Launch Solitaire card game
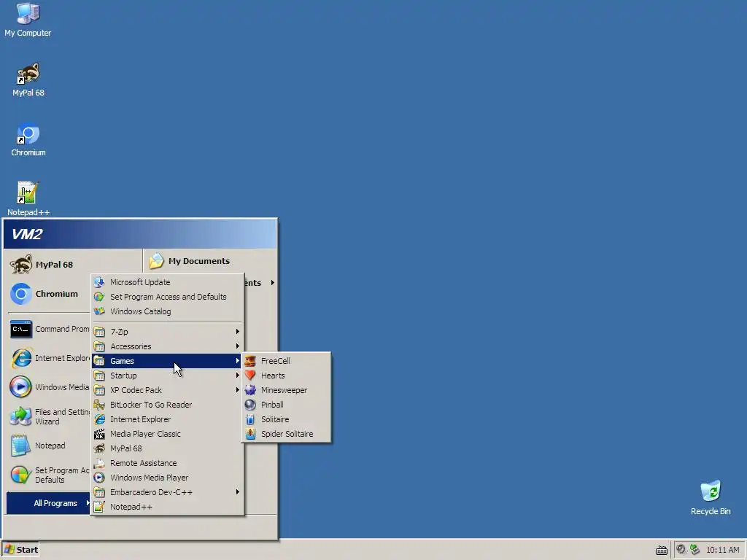This screenshot has height=560, width=747. 286,419
